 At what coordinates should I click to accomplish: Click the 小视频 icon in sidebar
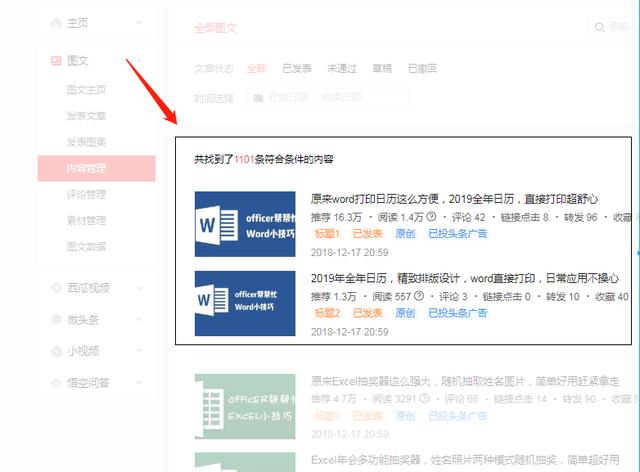pyautogui.click(x=56, y=351)
